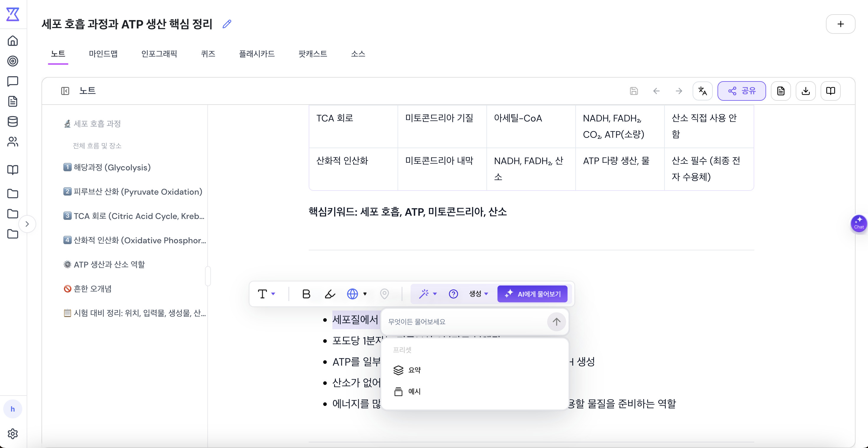Toggle the highlighter tool
Viewport: 868px width, 448px height.
pos(330,294)
